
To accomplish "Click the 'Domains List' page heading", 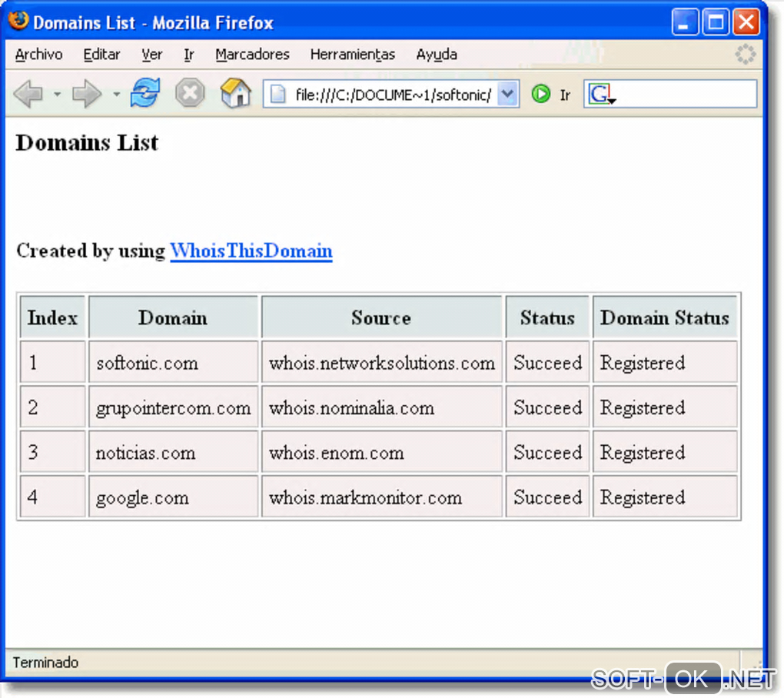I will tap(87, 142).
